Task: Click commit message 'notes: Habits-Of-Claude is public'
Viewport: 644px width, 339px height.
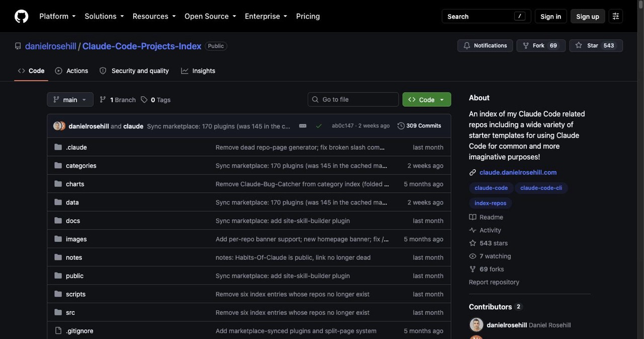Action: (293, 257)
